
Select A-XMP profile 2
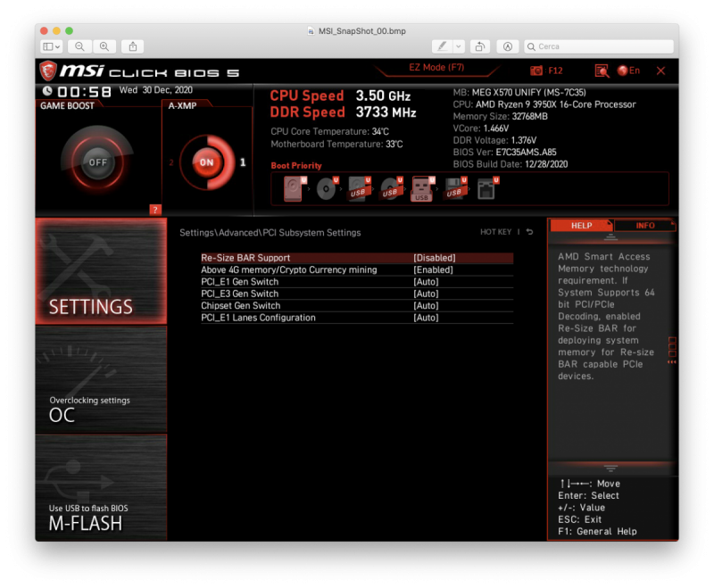(x=171, y=162)
